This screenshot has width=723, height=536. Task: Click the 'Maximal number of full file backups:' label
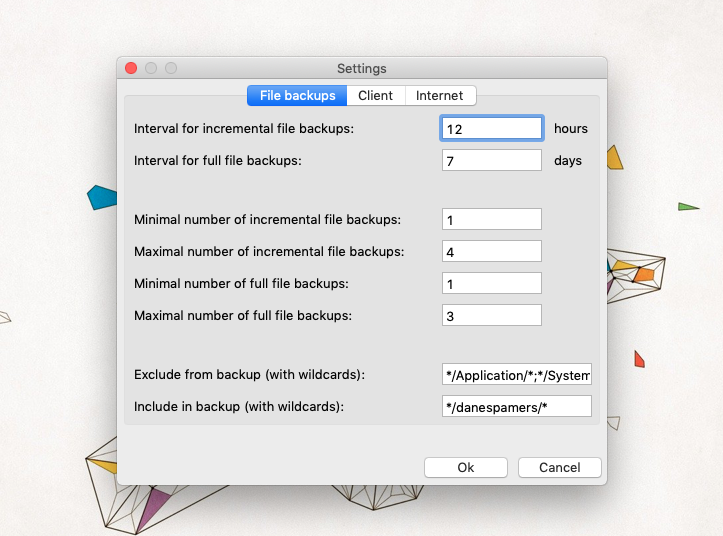click(x=243, y=316)
